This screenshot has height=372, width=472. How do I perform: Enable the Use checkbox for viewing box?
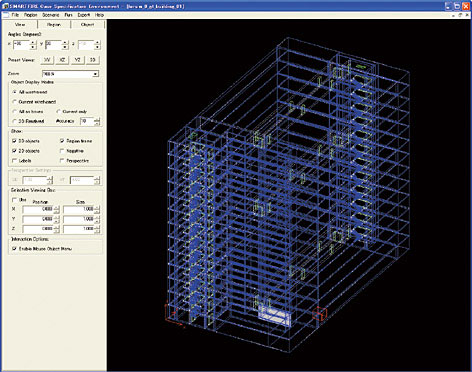pyautogui.click(x=14, y=200)
